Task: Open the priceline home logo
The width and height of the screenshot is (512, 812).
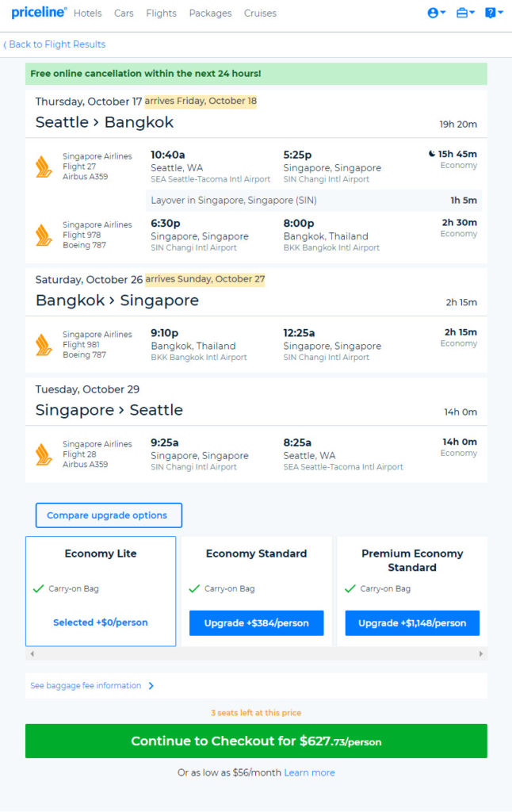Action: point(39,13)
